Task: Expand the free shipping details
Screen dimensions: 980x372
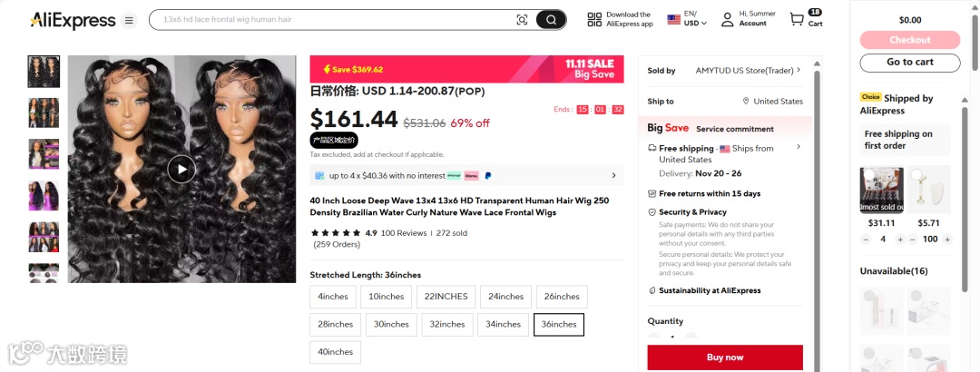Action: coord(799,147)
